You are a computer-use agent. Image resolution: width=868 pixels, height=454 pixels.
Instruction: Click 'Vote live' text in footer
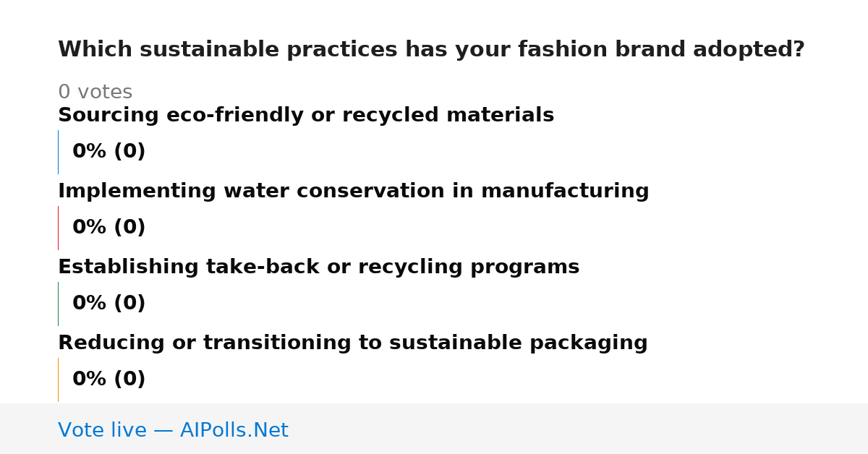102,431
